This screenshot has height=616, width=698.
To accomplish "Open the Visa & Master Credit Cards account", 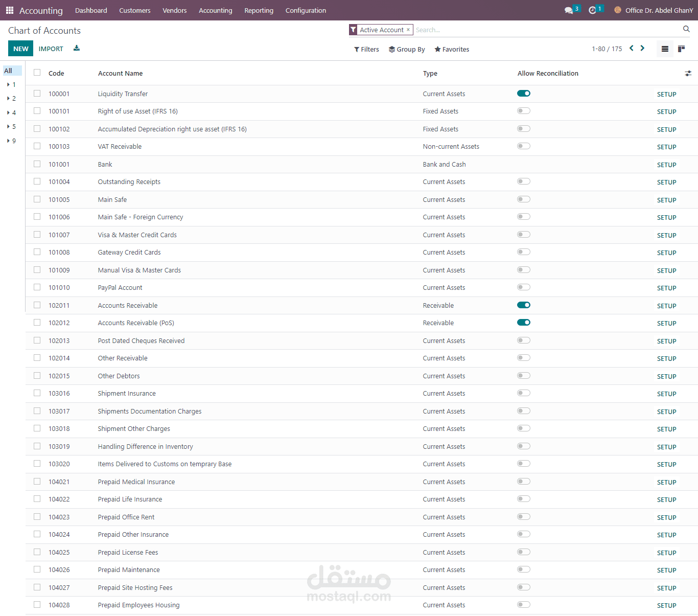I will tap(137, 235).
